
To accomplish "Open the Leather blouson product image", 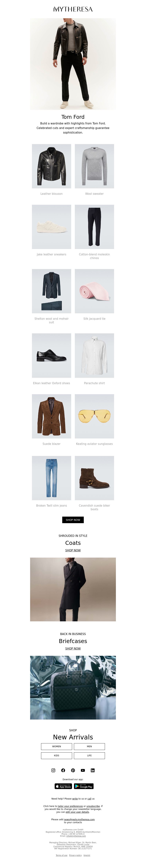I will pyautogui.click(x=51, y=166).
